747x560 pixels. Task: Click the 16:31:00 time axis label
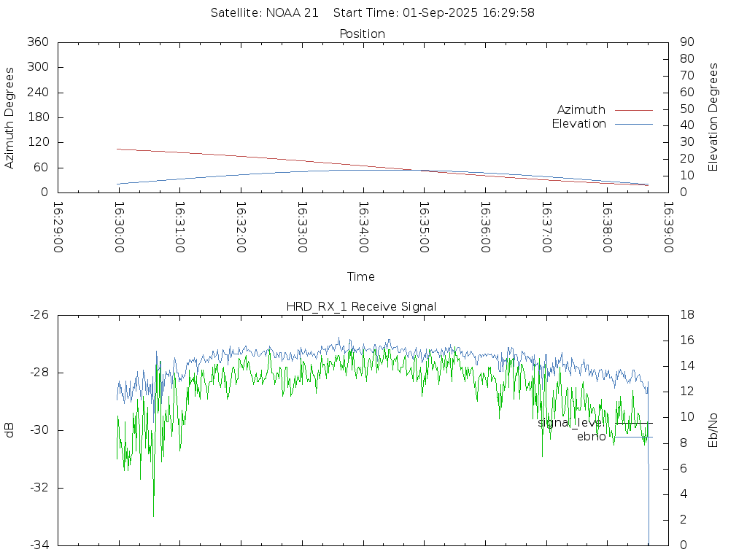(x=179, y=227)
